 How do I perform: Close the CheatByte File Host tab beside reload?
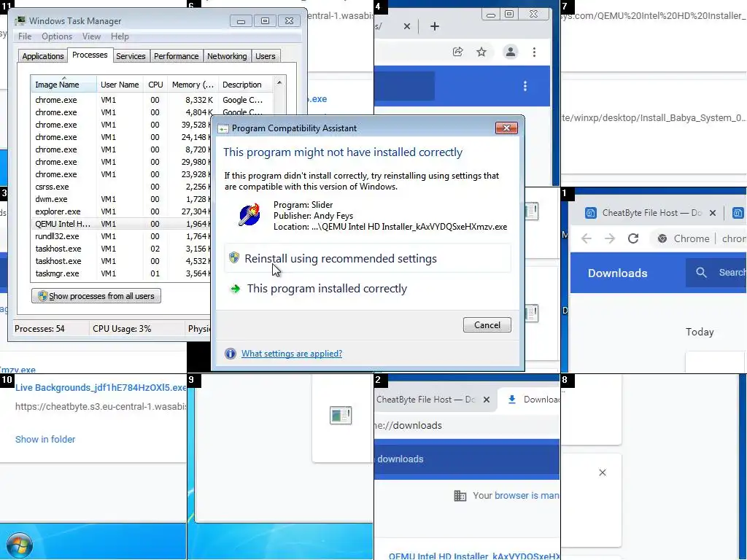(x=713, y=213)
